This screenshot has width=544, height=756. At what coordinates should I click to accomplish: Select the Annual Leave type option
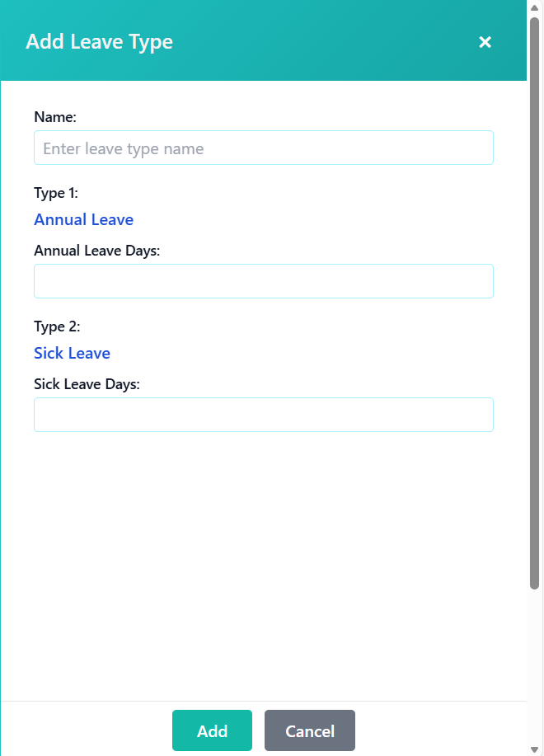tap(83, 219)
